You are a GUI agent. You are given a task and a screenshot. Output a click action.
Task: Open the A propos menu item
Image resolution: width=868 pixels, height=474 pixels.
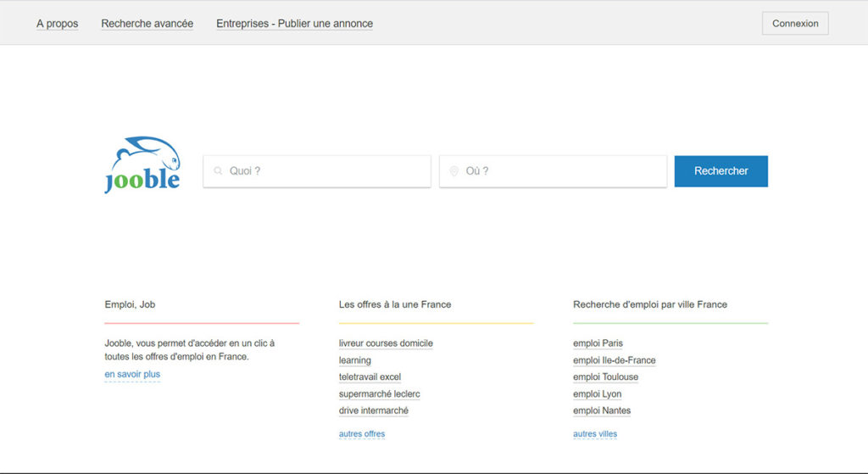pos(57,24)
